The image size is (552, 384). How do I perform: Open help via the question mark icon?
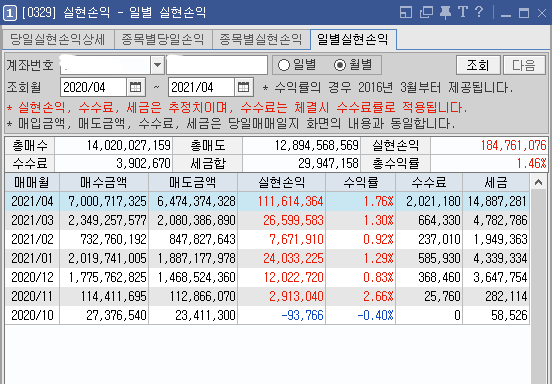click(x=479, y=12)
